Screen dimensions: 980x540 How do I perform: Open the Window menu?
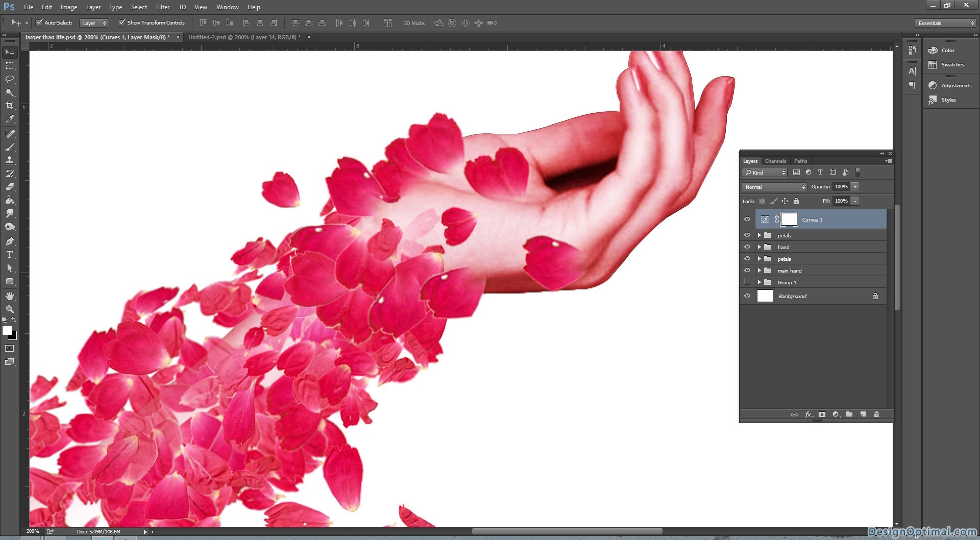pos(227,7)
